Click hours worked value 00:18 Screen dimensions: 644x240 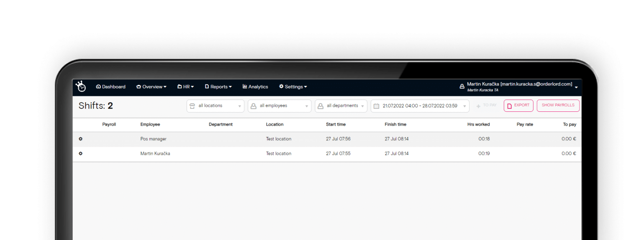(484, 139)
